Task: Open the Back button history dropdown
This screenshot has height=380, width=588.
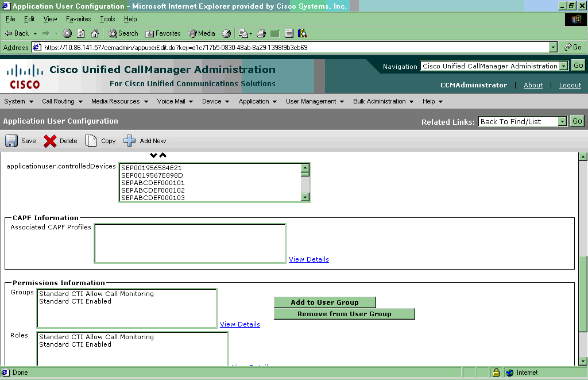Action: [x=35, y=33]
